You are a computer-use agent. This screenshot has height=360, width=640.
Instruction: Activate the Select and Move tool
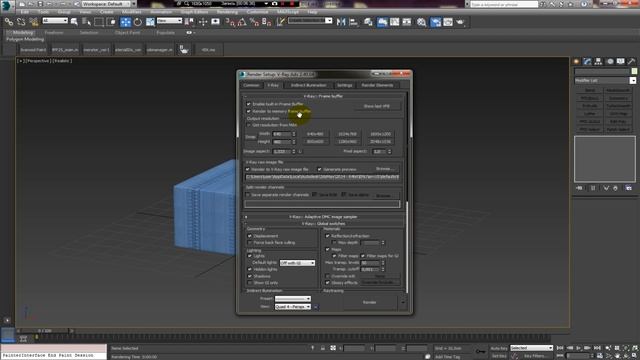click(126, 22)
